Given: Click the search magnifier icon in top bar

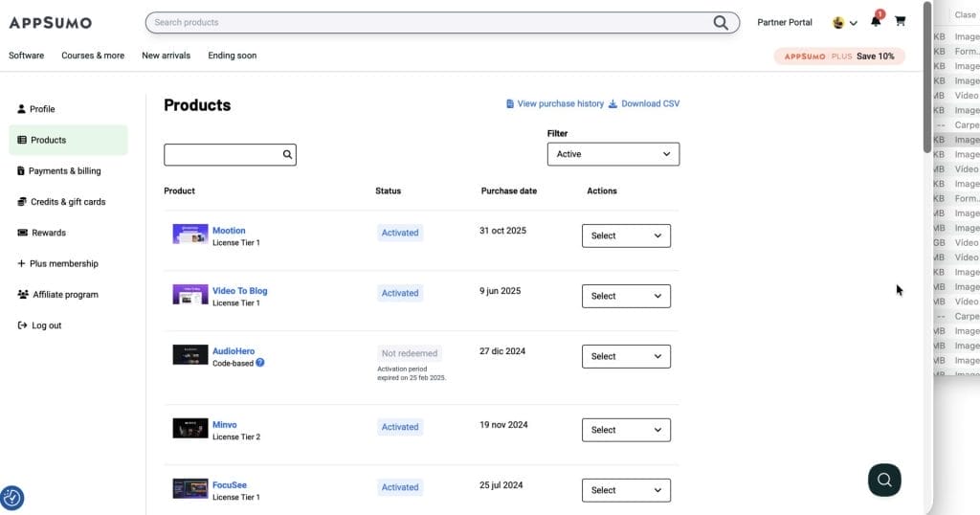Looking at the screenshot, I should tap(721, 22).
